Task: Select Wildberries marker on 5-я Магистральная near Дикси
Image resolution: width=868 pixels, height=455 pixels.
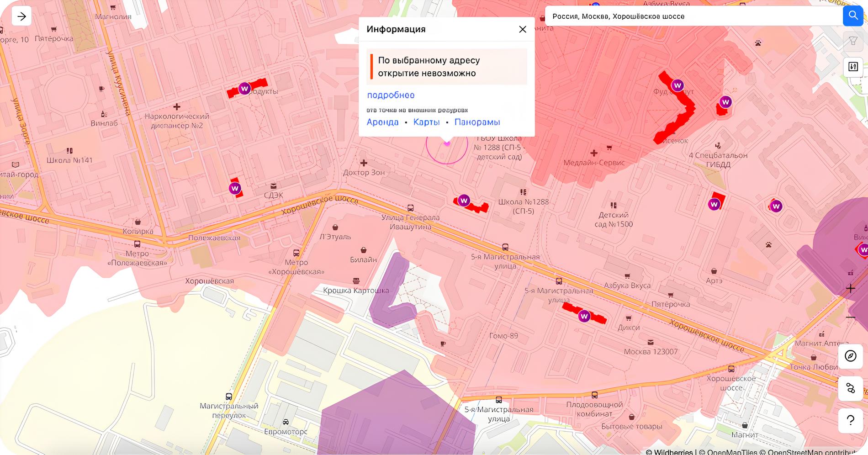Action: pos(584,316)
